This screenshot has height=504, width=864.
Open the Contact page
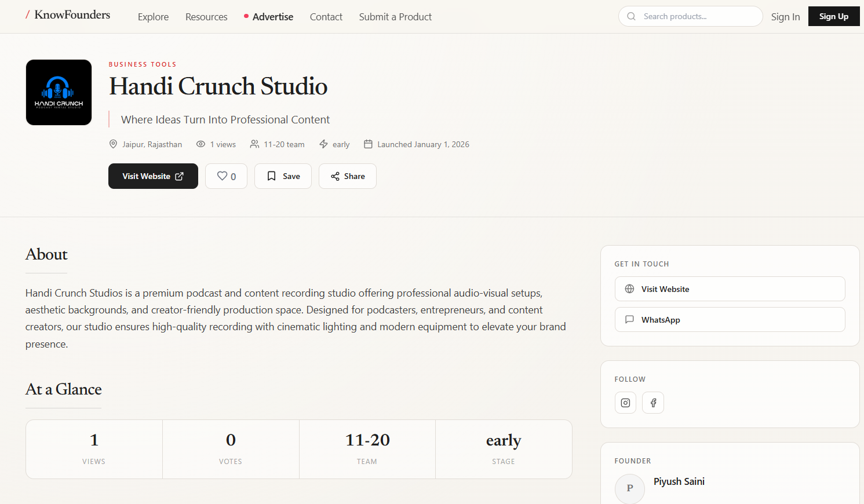tap(326, 17)
